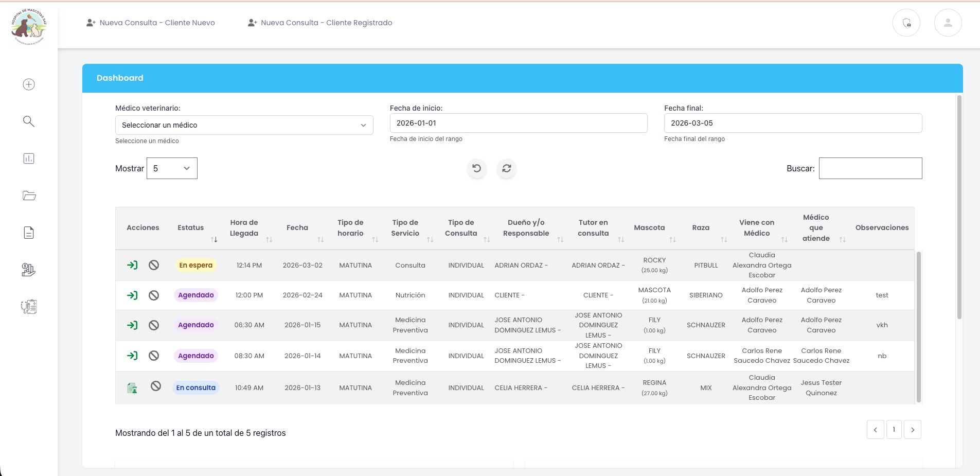
Task: Start consultation for ROCKY with green arrow icon
Action: pyautogui.click(x=132, y=265)
